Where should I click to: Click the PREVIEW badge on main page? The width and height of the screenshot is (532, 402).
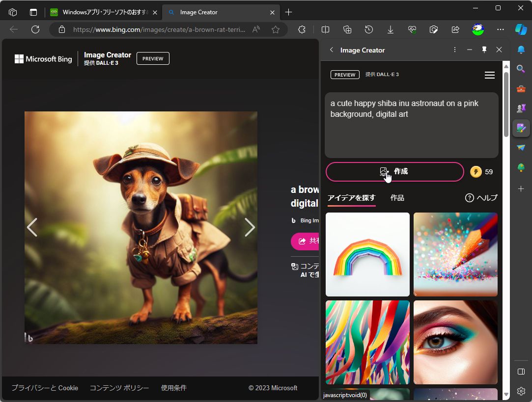click(x=153, y=58)
